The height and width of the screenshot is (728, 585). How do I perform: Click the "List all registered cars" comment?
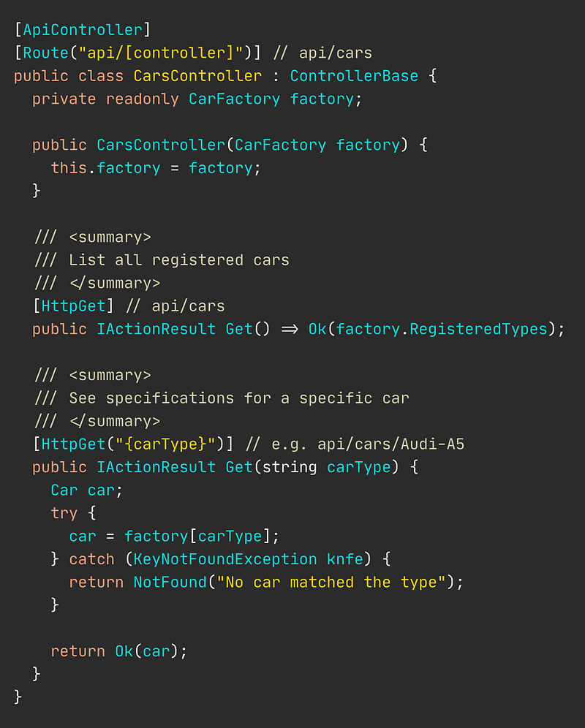coord(179,260)
